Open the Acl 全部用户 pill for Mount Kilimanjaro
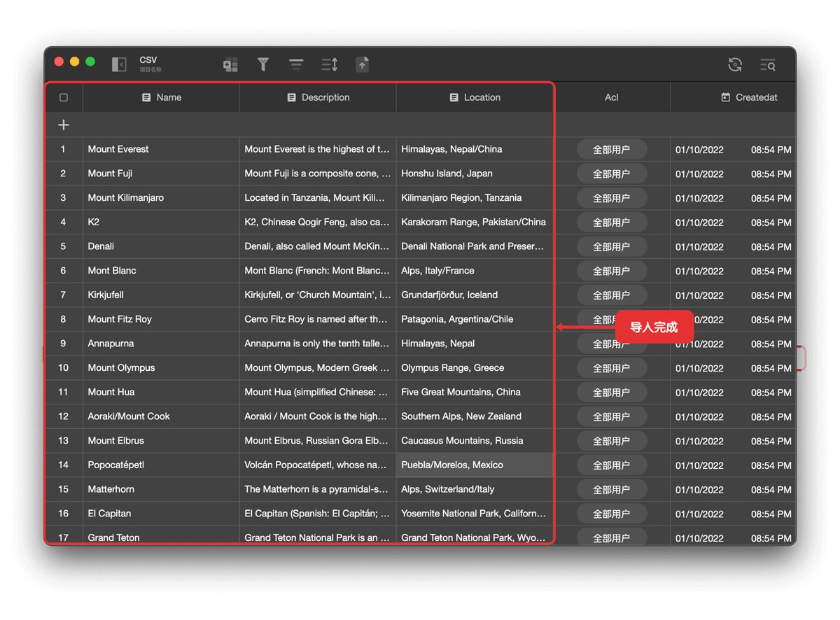This screenshot has width=840, height=620. click(x=612, y=198)
